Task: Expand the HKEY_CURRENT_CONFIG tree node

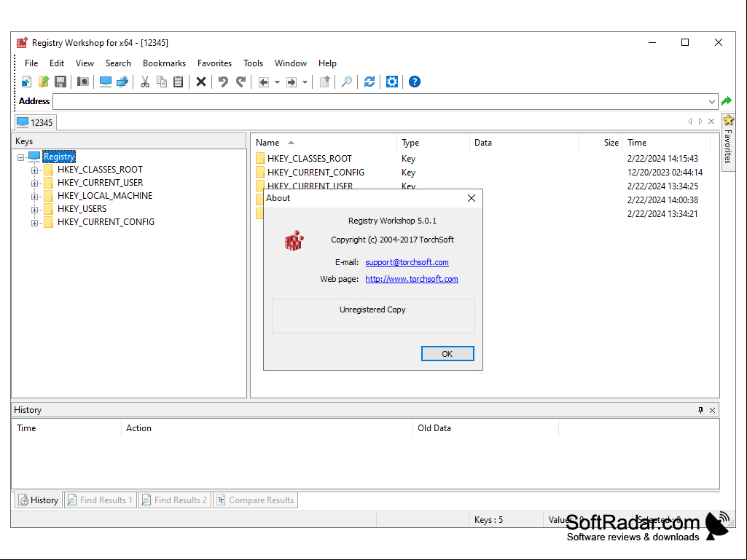Action: pos(34,222)
